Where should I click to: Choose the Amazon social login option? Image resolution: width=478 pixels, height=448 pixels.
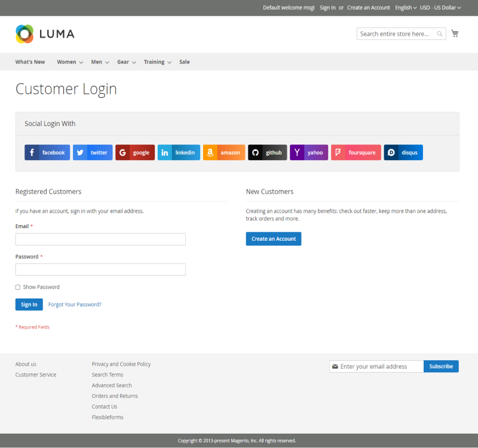coord(223,152)
